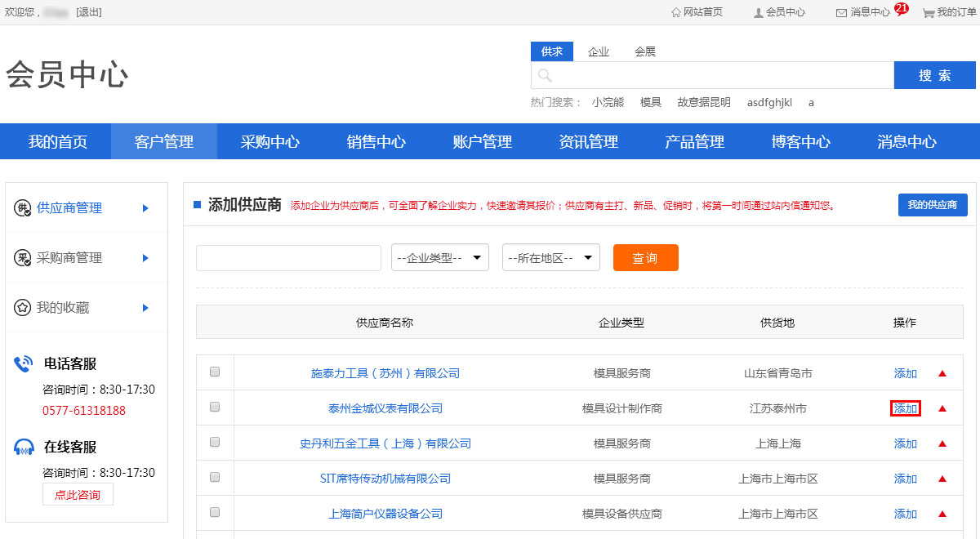Click the red 21 notification badge
Viewport: 980px width, 539px height.
902,8
